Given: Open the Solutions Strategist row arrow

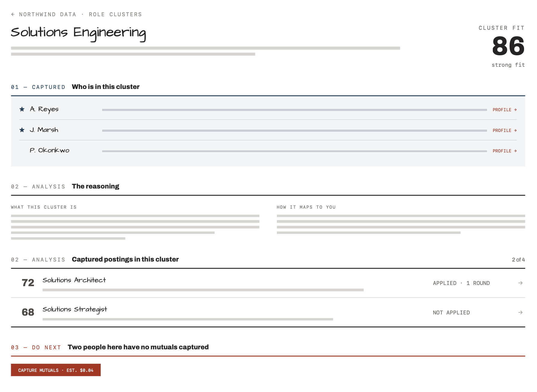Looking at the screenshot, I should pyautogui.click(x=520, y=312).
